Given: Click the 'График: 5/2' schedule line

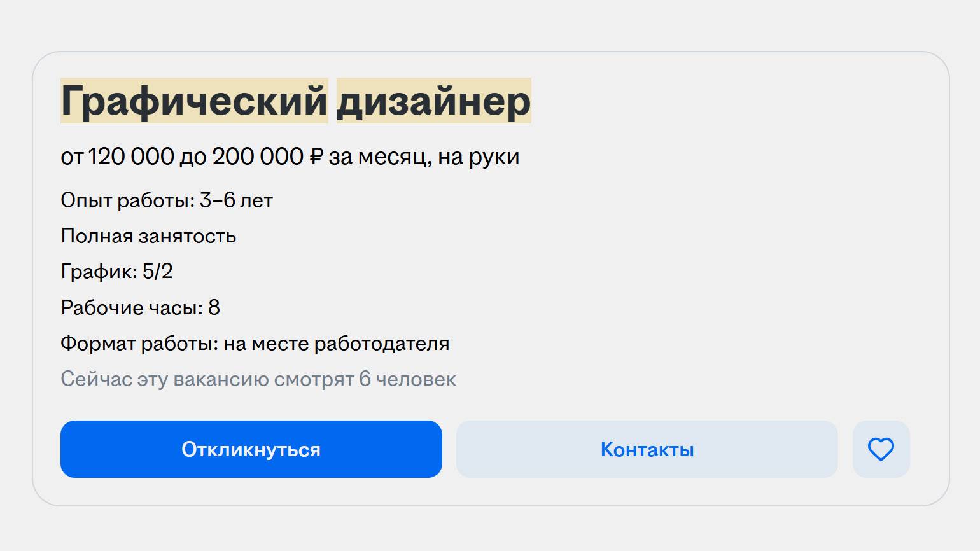Looking at the screenshot, I should pos(116,272).
